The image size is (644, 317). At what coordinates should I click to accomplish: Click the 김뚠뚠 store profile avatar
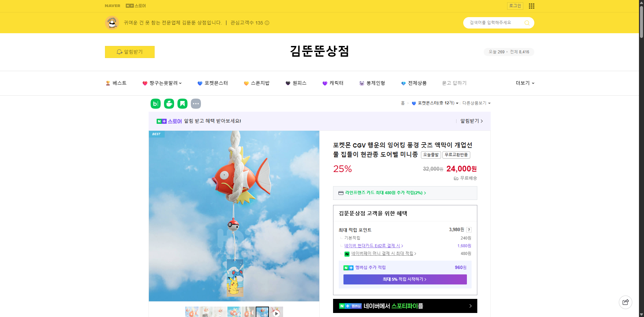pyautogui.click(x=112, y=23)
